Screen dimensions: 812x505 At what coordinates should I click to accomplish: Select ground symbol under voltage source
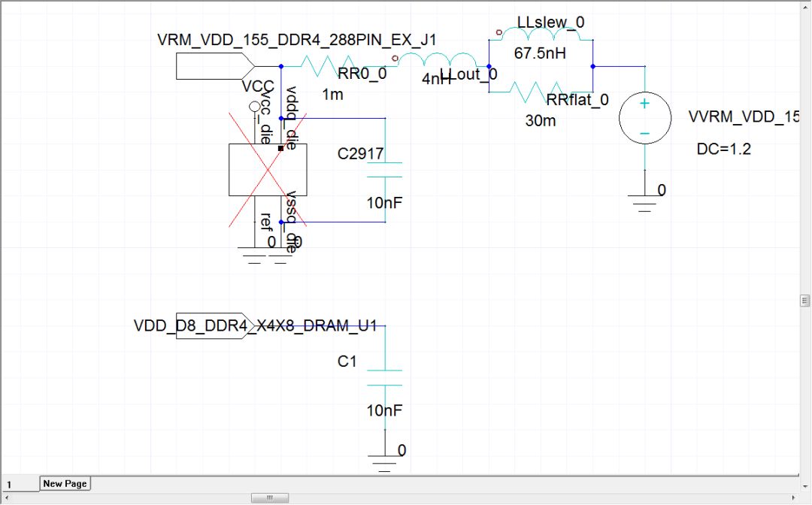[x=645, y=204]
